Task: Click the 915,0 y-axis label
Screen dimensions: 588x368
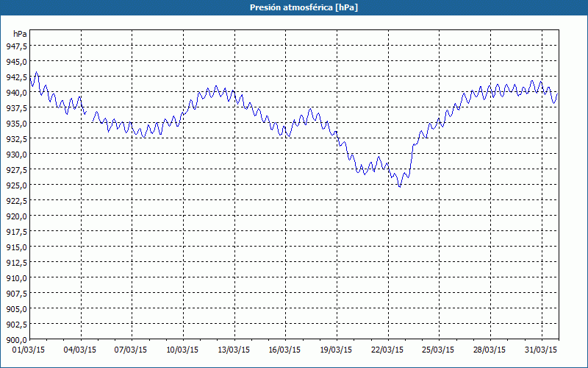Action: pyautogui.click(x=16, y=247)
